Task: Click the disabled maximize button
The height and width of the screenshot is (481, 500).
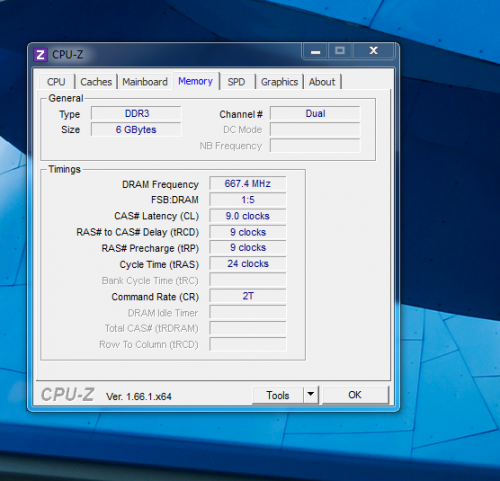Action: (x=340, y=51)
